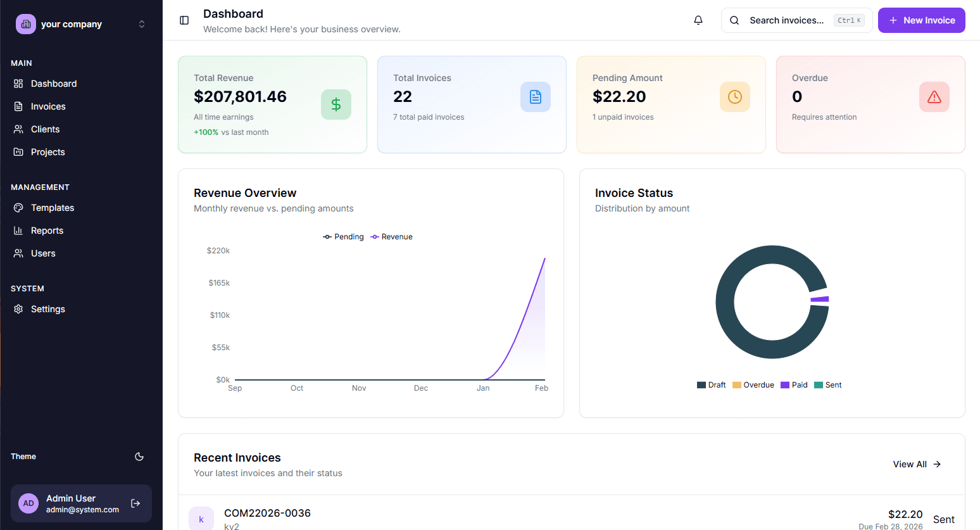Select the Templates icon under Management
This screenshot has height=530, width=980.
[19, 207]
